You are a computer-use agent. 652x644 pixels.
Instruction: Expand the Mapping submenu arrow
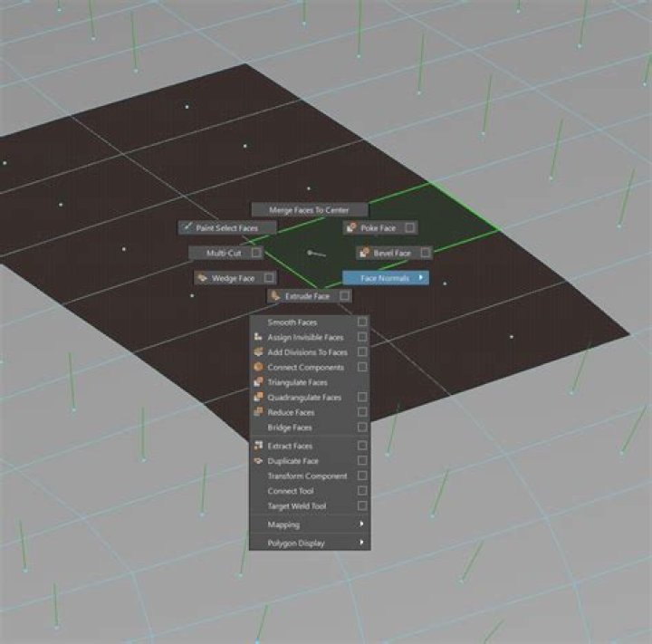(361, 524)
